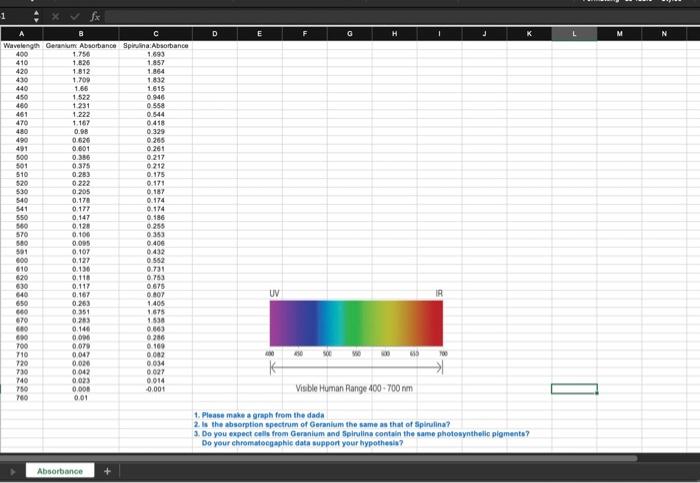Select wavelength cell 400
This screenshot has height=483, width=700.
pos(21,54)
